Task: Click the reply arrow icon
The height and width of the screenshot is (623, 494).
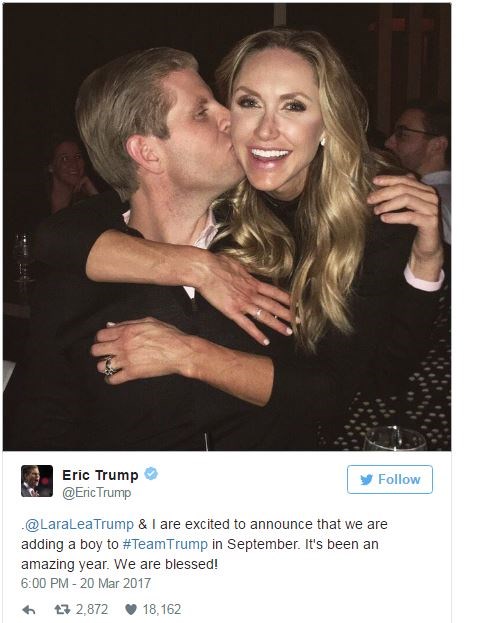Action: pos(29,609)
